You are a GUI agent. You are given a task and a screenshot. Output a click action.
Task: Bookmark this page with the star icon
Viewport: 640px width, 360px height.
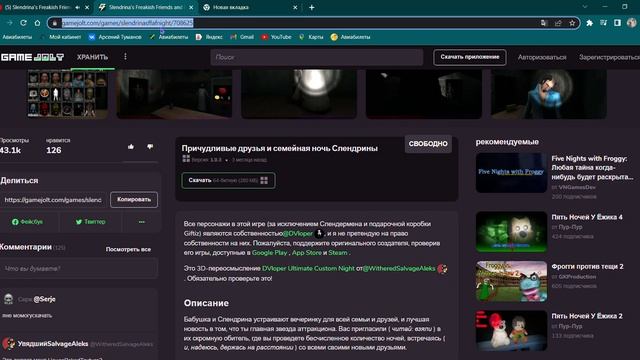pyautogui.click(x=572, y=23)
